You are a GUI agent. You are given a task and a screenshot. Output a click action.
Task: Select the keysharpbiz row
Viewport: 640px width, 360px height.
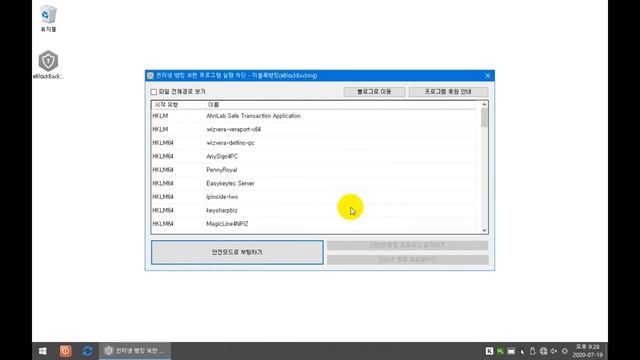[314, 210]
